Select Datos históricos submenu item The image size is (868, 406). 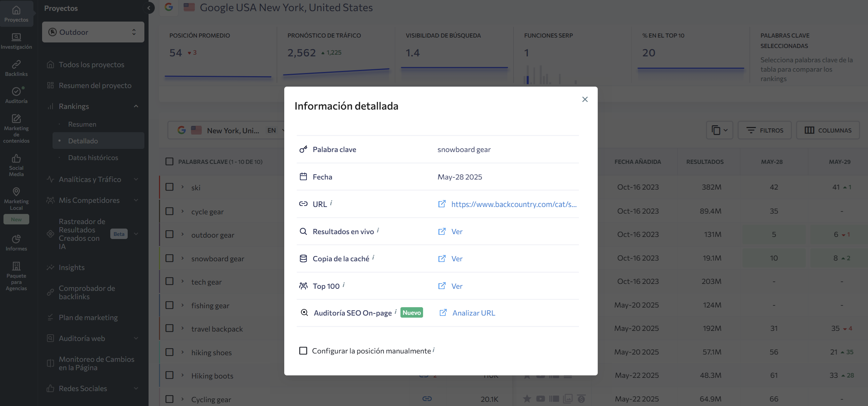coord(93,158)
